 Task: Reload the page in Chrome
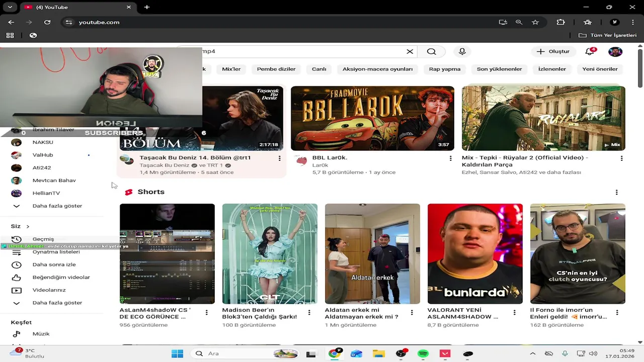tap(47, 22)
